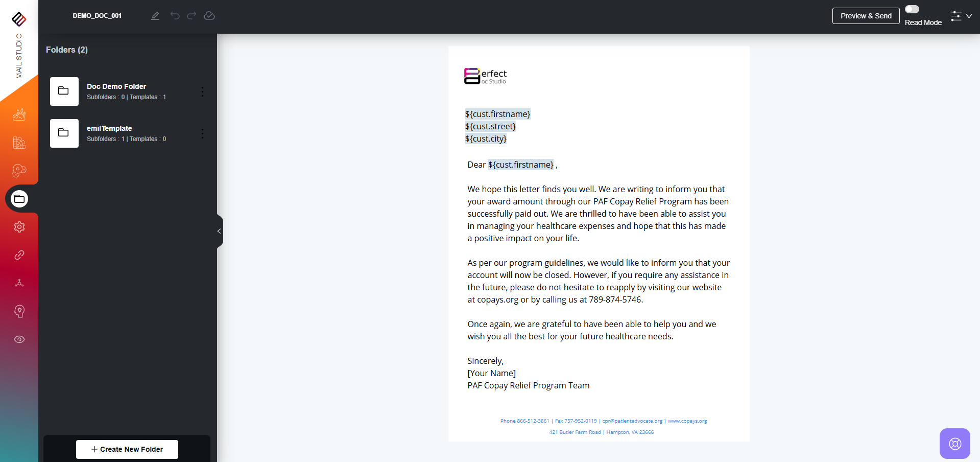
Task: Click the network nodes icon in sidebar
Action: [x=19, y=283]
